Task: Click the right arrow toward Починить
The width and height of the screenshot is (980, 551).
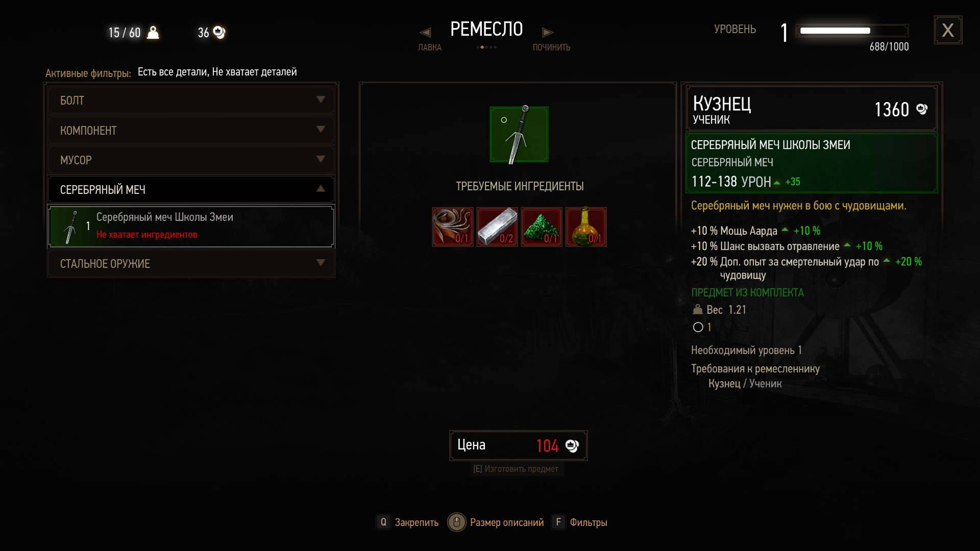Action: click(x=548, y=33)
